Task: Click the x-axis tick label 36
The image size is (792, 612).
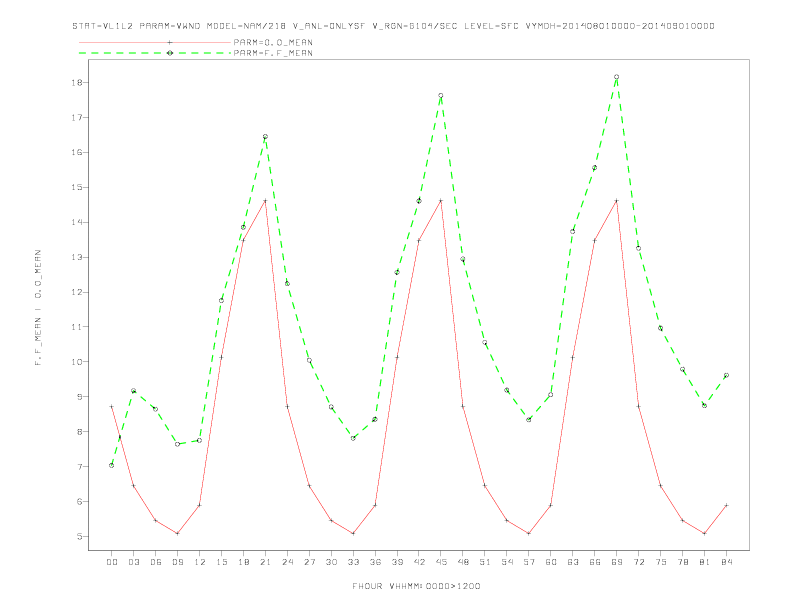Action: (375, 562)
